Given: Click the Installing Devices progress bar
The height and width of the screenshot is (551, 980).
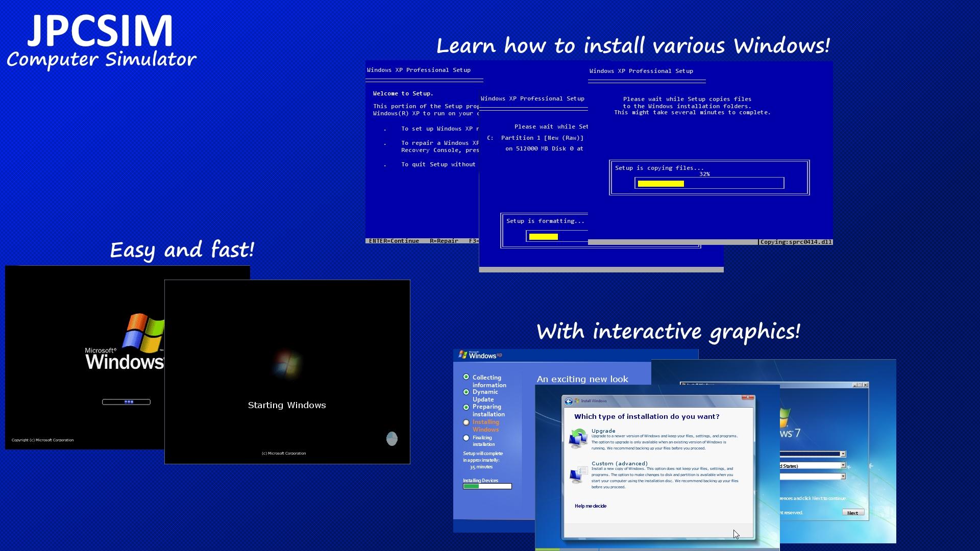Looking at the screenshot, I should (487, 486).
